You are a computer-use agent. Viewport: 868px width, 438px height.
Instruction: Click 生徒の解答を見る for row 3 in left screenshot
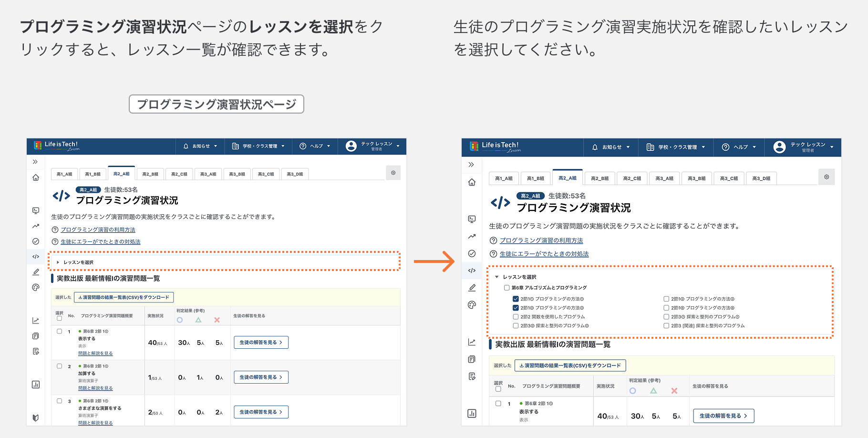(x=261, y=412)
